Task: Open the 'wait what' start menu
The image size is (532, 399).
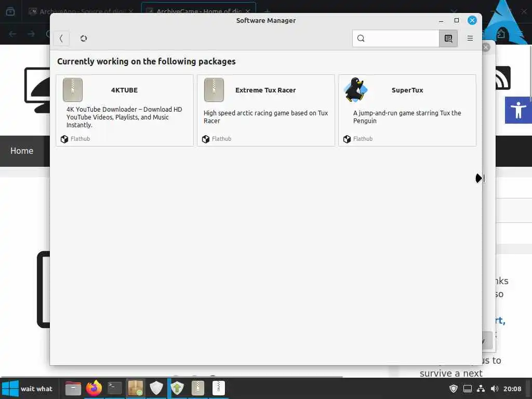Action: (28, 389)
